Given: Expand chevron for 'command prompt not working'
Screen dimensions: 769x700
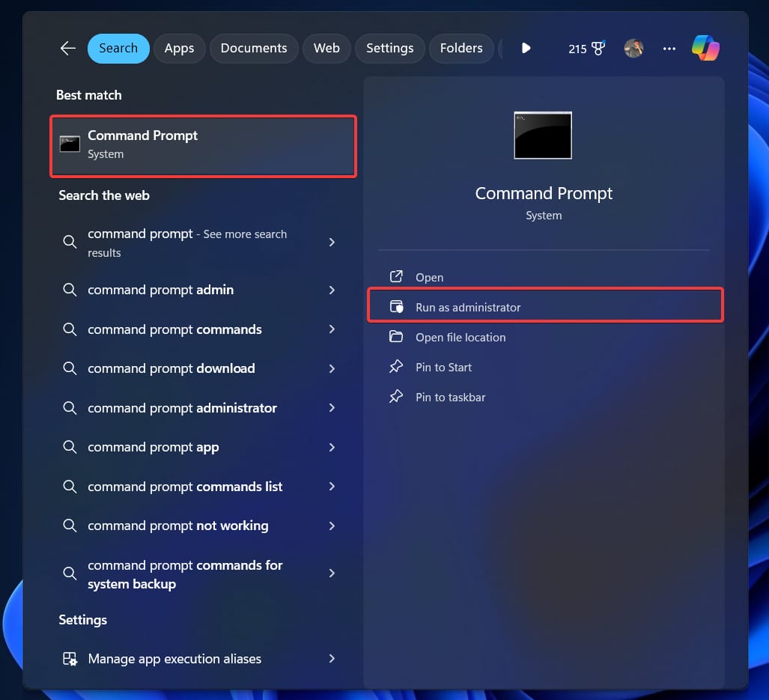Looking at the screenshot, I should pyautogui.click(x=332, y=526).
